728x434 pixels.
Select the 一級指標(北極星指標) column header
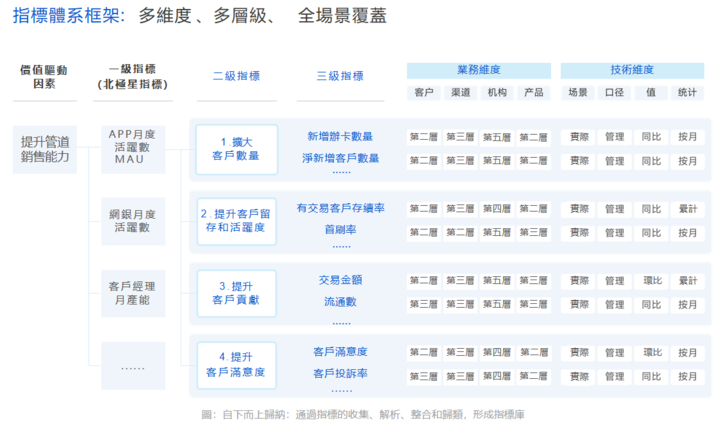click(132, 77)
